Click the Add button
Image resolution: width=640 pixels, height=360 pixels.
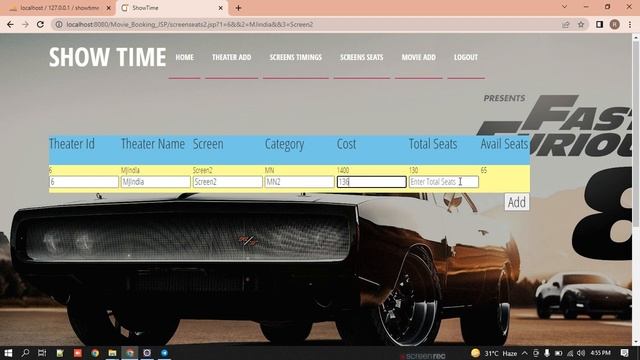tap(517, 202)
